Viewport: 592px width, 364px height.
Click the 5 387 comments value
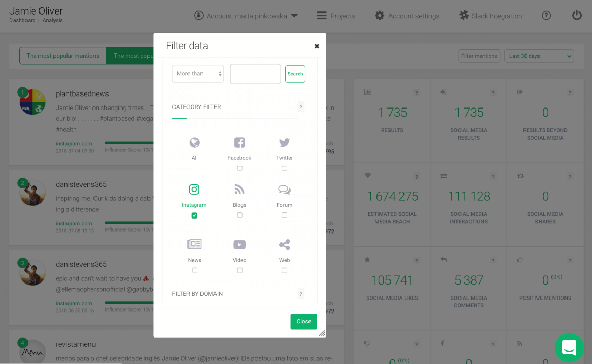point(468,280)
